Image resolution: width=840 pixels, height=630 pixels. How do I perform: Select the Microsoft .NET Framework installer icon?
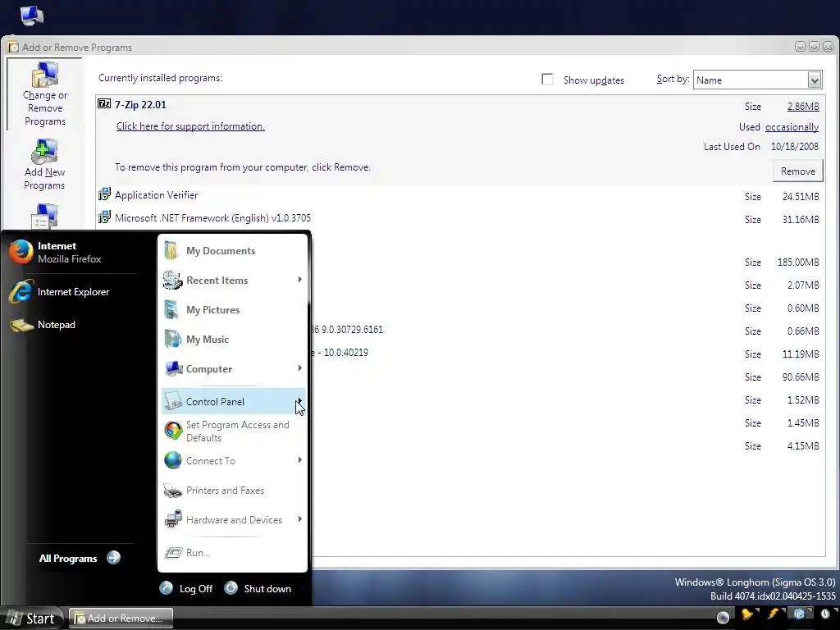[104, 217]
